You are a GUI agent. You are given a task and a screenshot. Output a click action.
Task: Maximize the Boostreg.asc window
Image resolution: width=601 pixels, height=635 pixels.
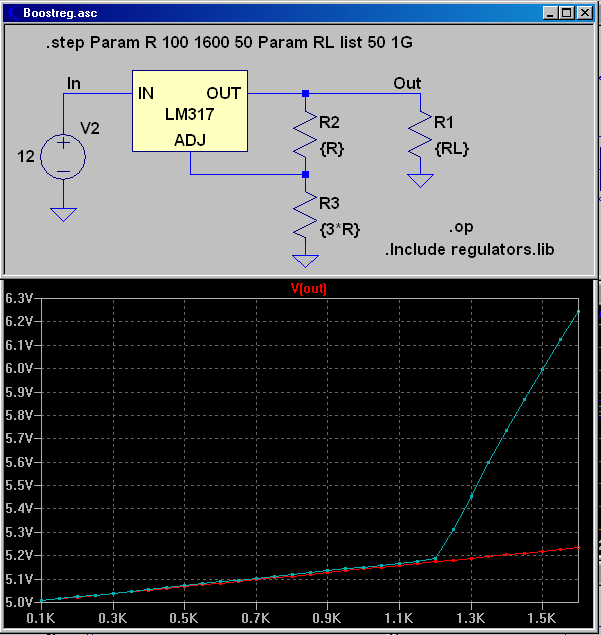click(567, 13)
